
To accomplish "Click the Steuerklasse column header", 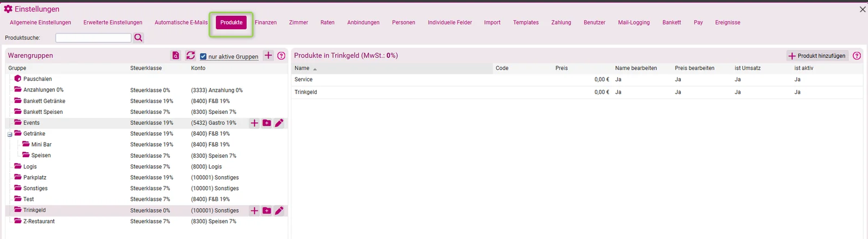I will (146, 68).
